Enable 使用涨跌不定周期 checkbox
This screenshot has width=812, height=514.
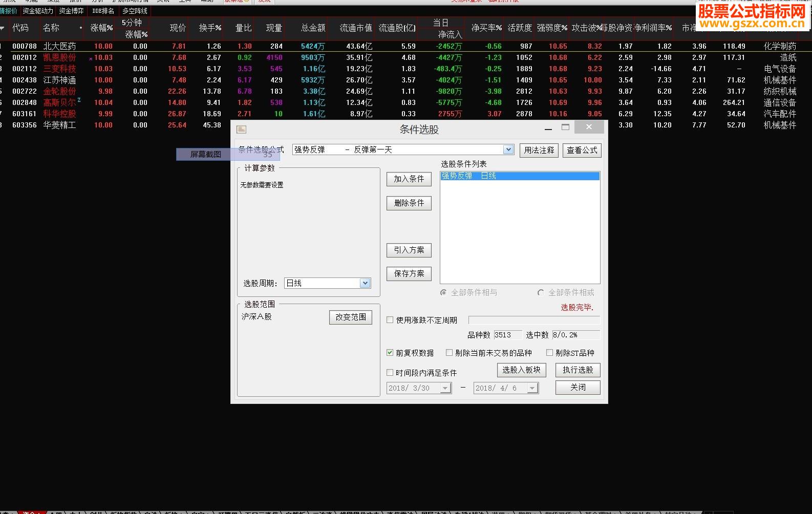390,320
